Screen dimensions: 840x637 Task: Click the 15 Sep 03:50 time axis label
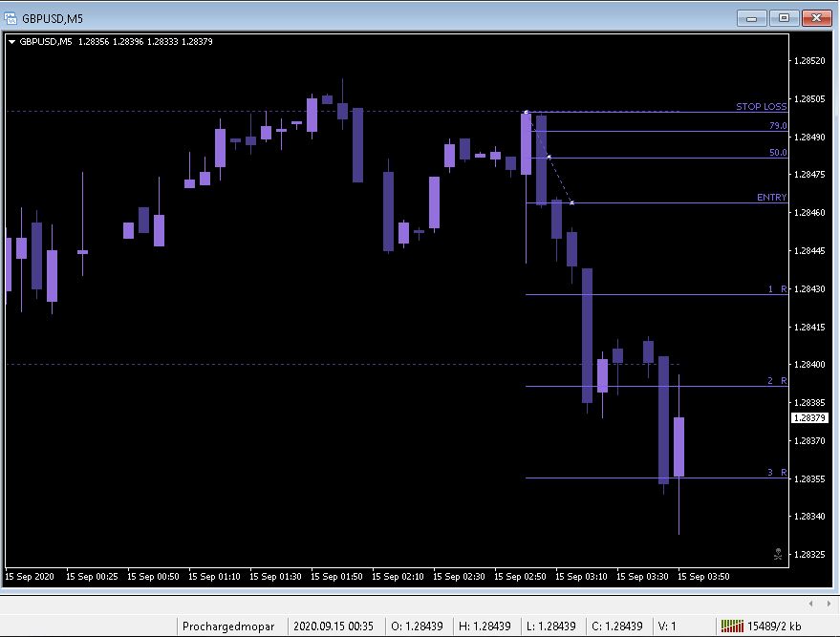point(703,577)
